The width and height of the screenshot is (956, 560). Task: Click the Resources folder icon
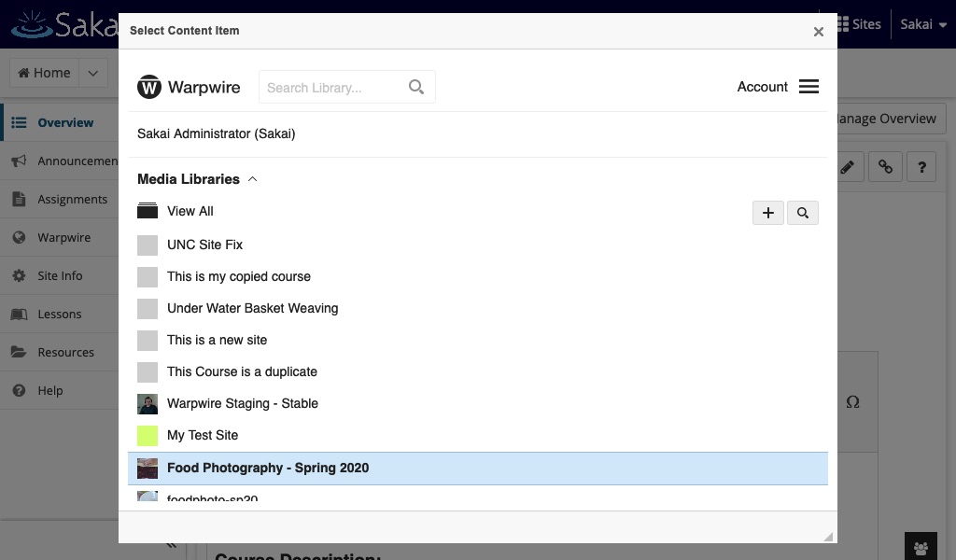(x=19, y=352)
